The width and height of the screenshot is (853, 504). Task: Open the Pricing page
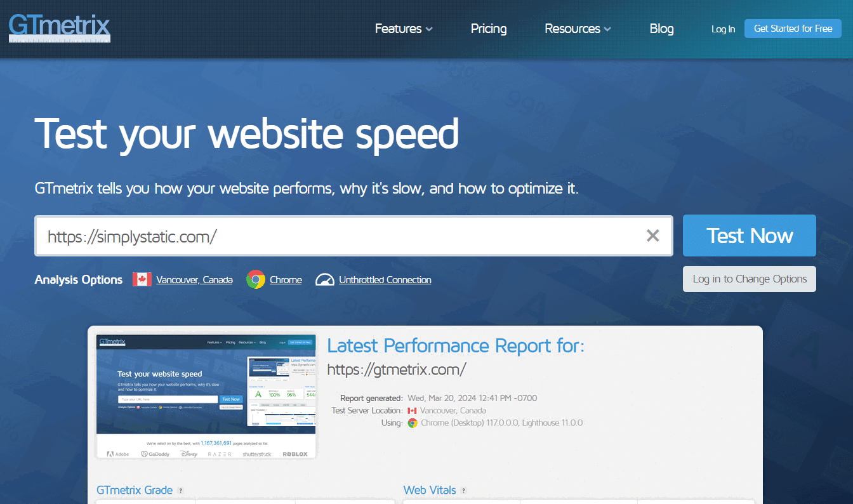pos(489,29)
